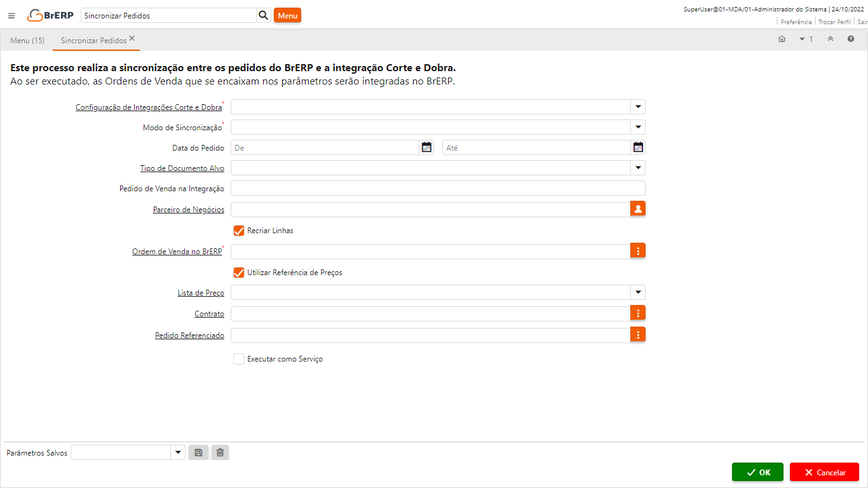
Task: Expand the Modo de Sincronização dropdown
Action: coord(638,127)
